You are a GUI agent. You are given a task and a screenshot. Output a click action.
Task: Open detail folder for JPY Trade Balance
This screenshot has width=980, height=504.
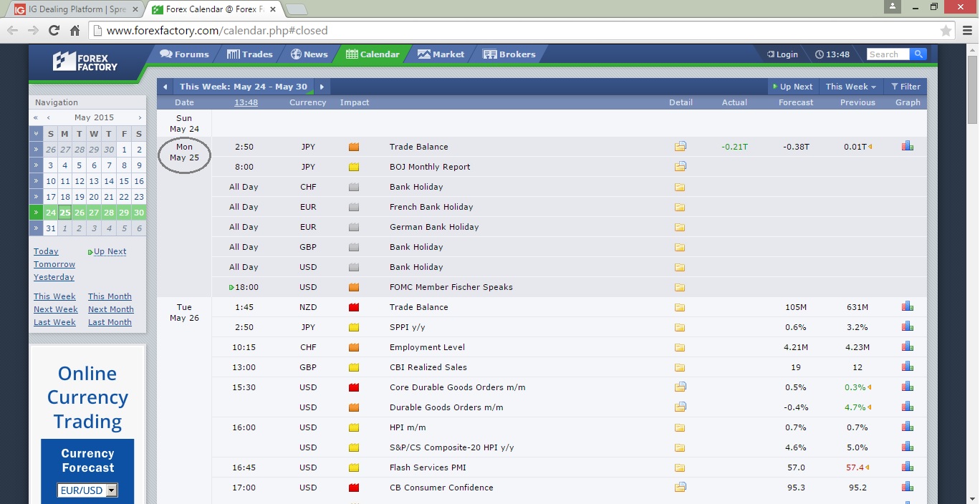click(x=680, y=147)
